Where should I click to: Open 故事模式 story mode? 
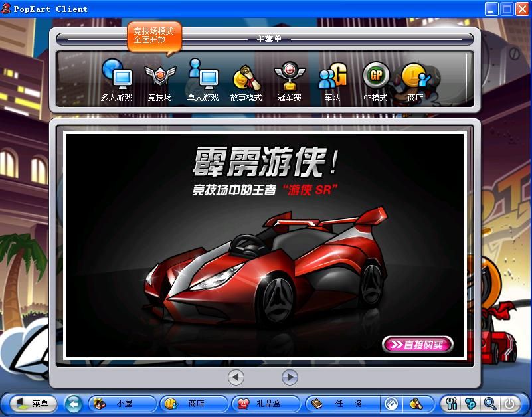coord(246,80)
